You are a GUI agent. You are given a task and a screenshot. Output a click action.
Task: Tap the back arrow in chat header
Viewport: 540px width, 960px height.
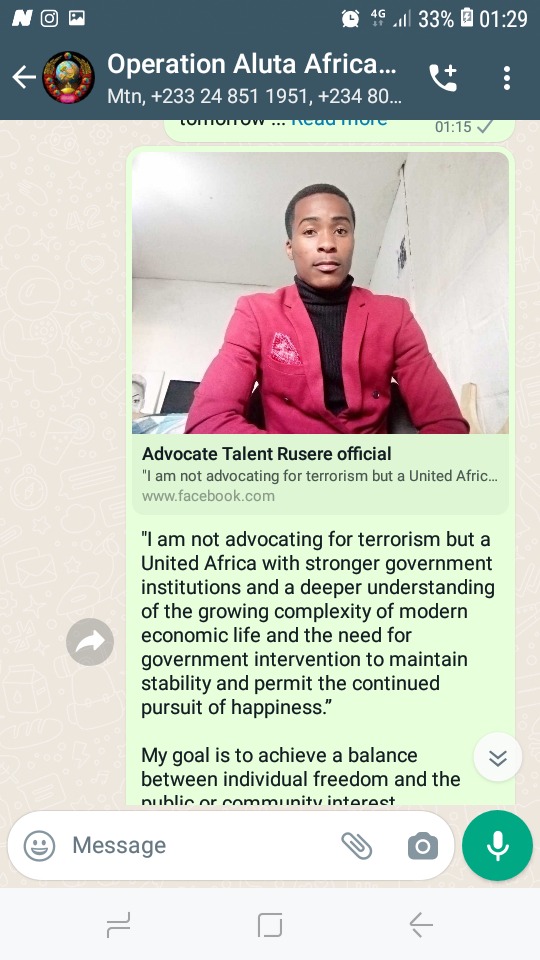[24, 77]
